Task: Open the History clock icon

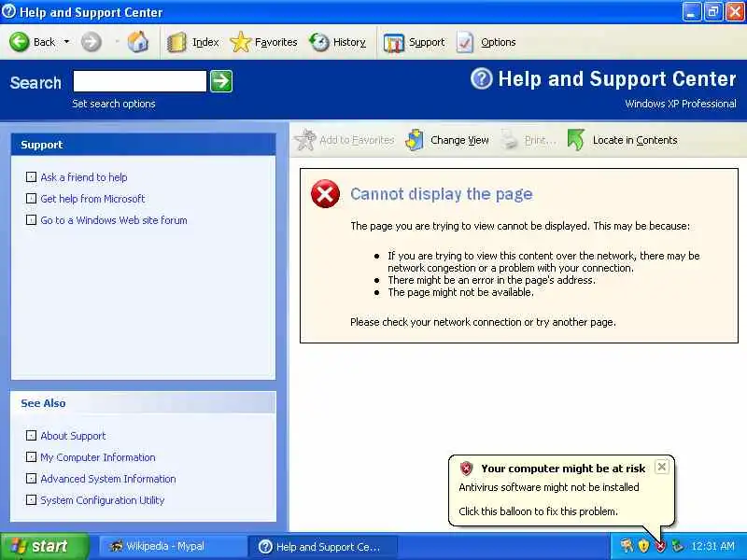Action: coord(319,42)
